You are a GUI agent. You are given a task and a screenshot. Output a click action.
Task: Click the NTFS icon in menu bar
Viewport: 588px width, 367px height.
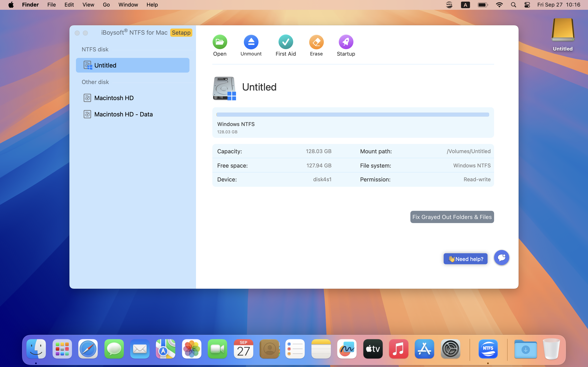coord(449,5)
